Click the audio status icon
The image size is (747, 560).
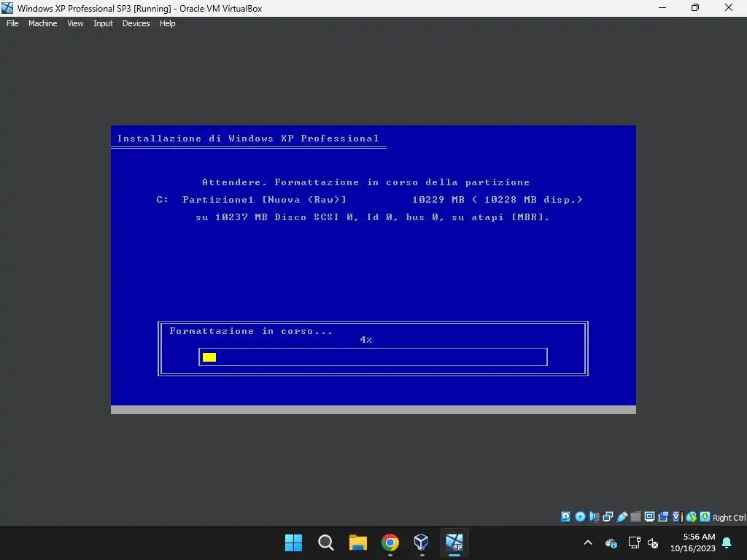594,517
